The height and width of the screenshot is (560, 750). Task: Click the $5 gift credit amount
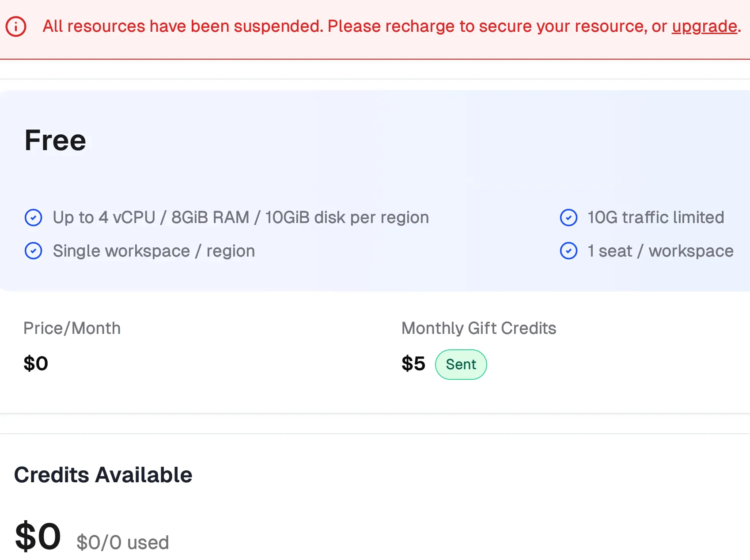coord(413,364)
